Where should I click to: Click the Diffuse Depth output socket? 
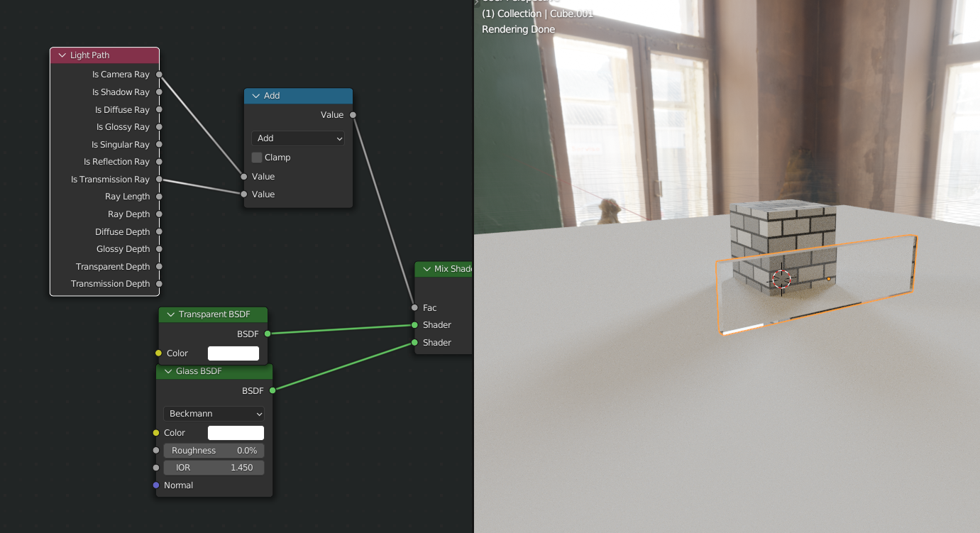(x=159, y=232)
